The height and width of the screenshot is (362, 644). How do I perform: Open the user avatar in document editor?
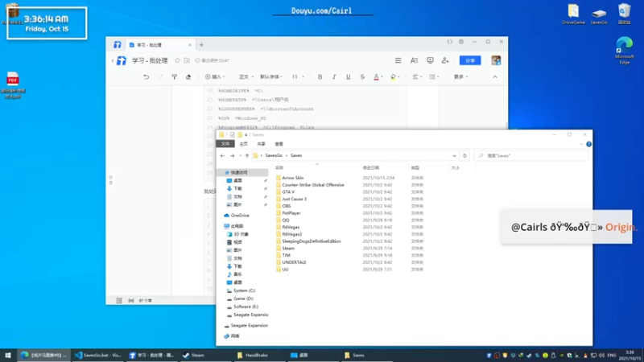(x=496, y=60)
